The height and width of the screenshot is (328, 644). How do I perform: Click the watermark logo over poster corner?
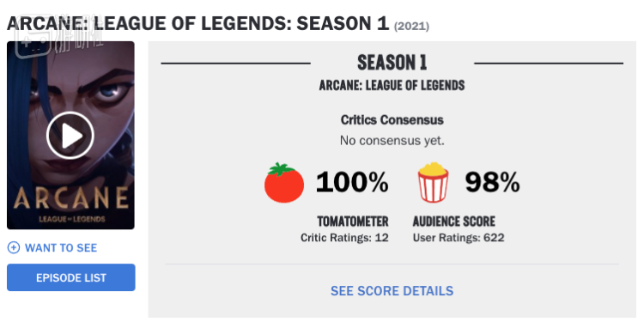point(59,45)
